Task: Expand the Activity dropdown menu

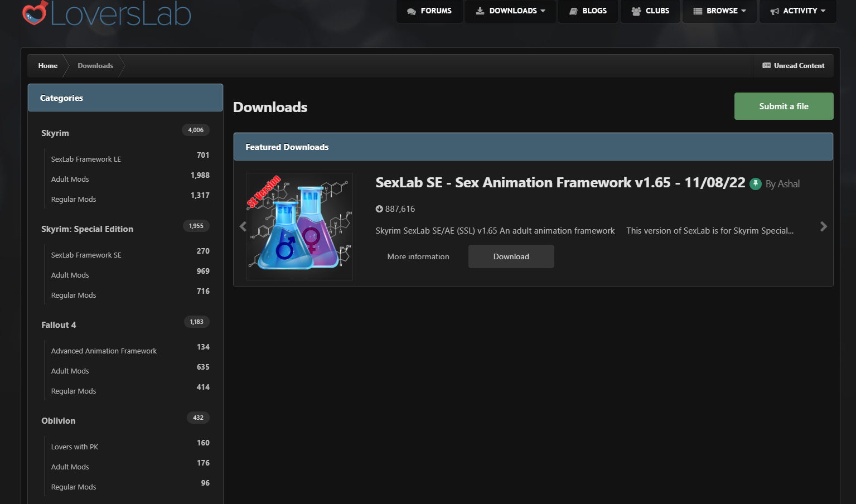Action: (798, 11)
